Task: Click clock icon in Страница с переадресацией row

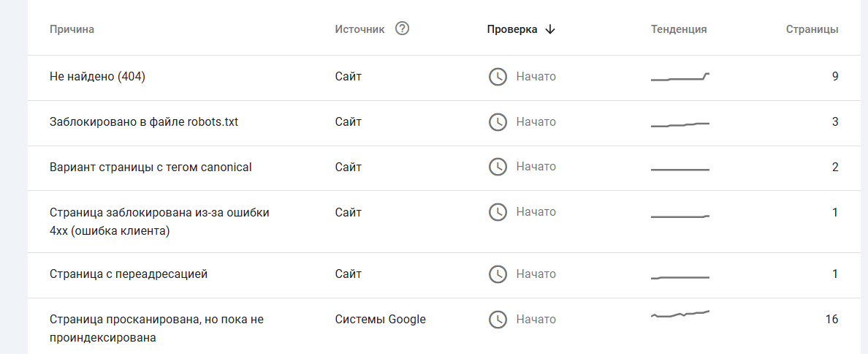Action: tap(498, 274)
